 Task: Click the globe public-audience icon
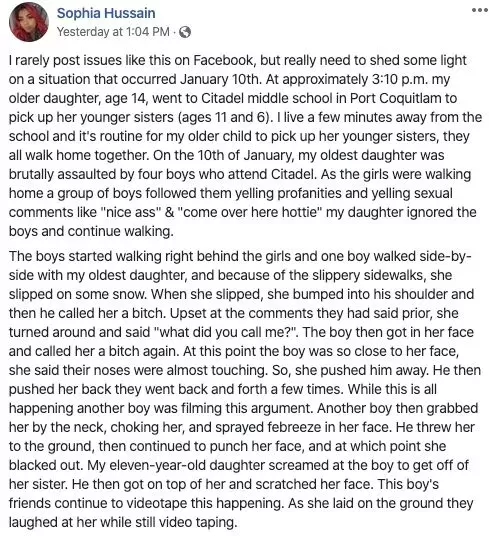tap(185, 32)
